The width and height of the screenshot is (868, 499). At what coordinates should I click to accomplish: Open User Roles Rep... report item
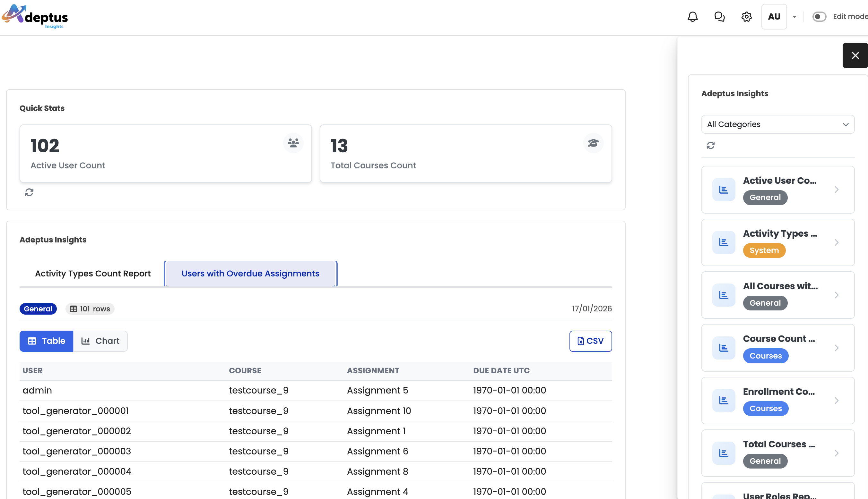[777, 491]
